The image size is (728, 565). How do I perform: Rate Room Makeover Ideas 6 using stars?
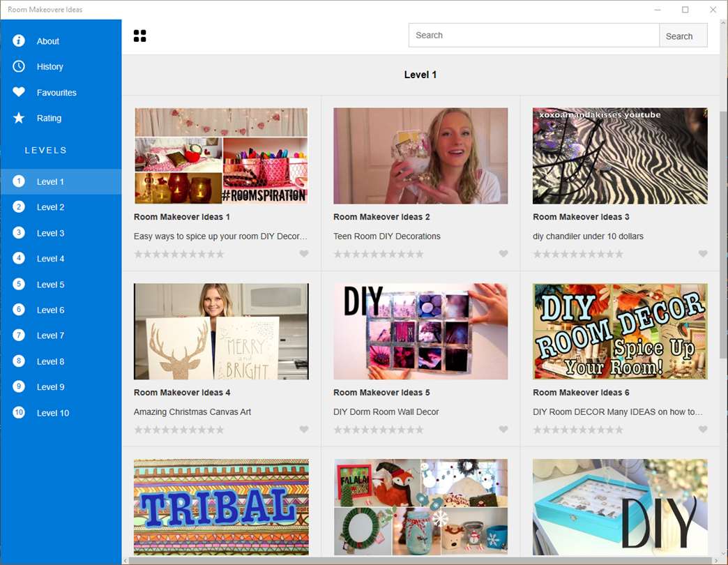point(578,430)
